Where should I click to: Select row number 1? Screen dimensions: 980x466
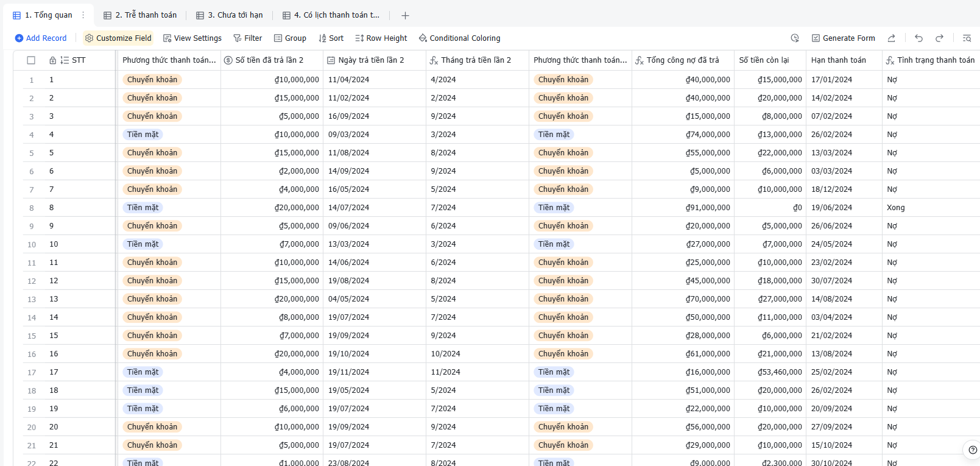pos(32,80)
